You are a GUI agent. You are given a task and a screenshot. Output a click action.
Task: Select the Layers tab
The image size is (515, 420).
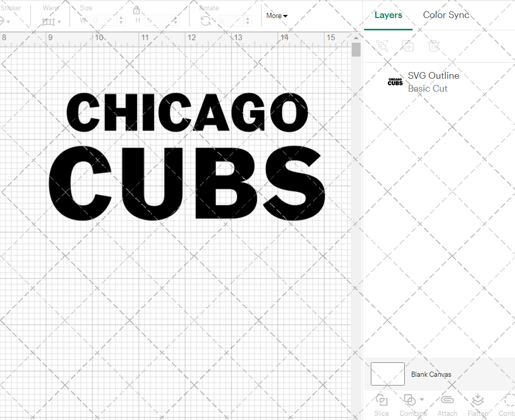click(388, 15)
